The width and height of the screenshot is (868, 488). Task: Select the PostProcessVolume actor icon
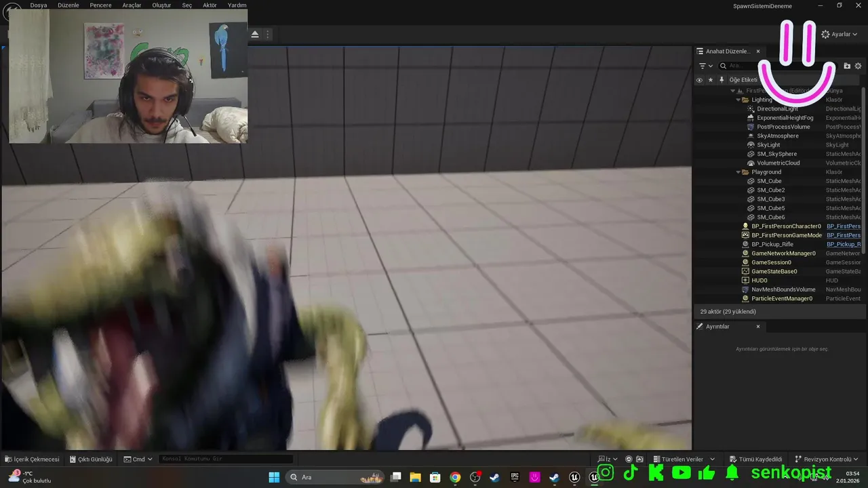(751, 127)
